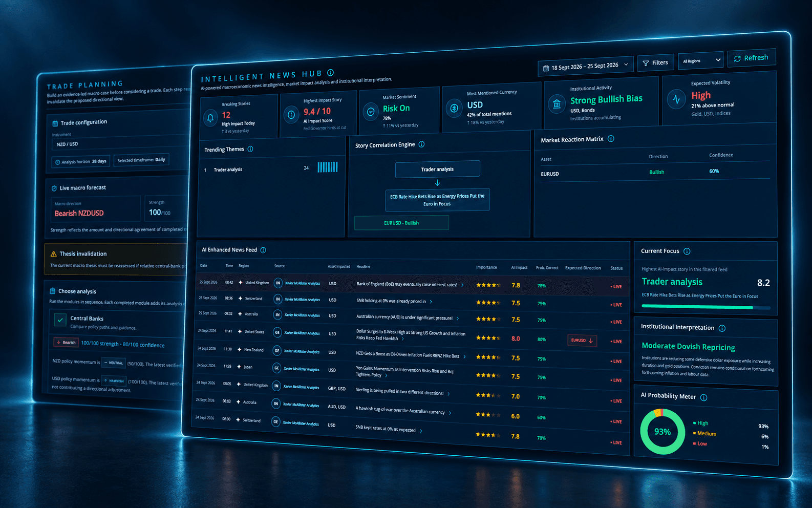812x508 pixels.
Task: Click the gauge icon in Market Sentiment card
Action: [x=371, y=112]
